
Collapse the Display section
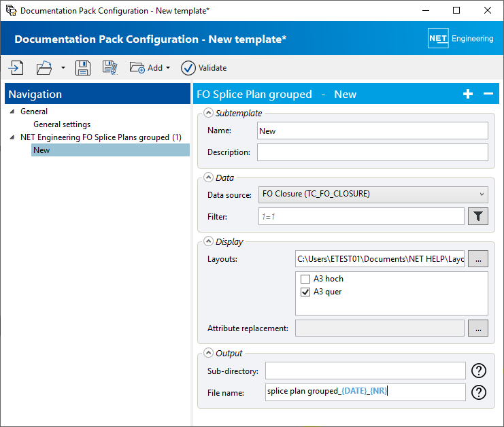(x=208, y=241)
